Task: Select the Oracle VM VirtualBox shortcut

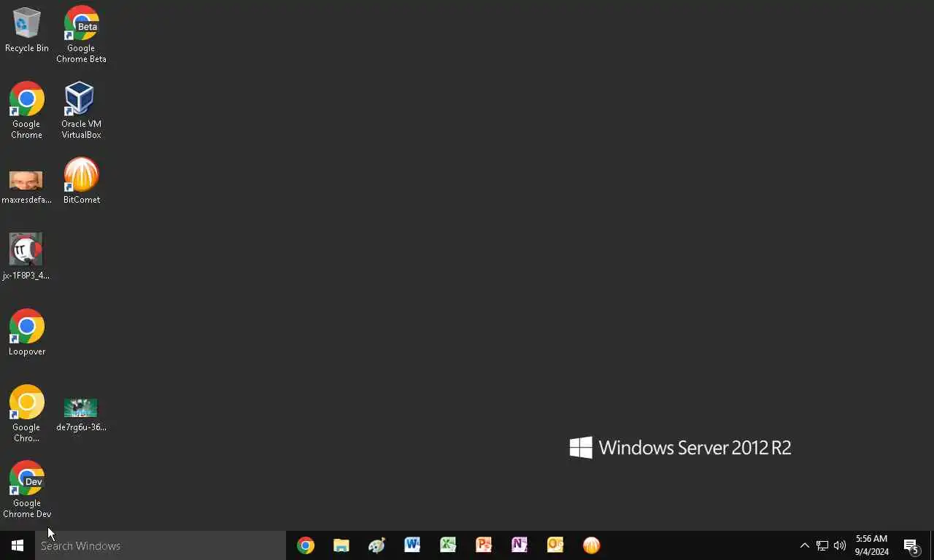Action: tap(81, 110)
